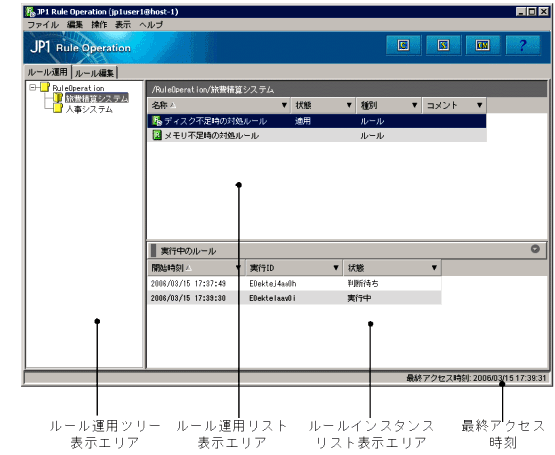Screen dimensions: 555x455
Task: Sort by the 名称 column header
Action: (x=218, y=105)
